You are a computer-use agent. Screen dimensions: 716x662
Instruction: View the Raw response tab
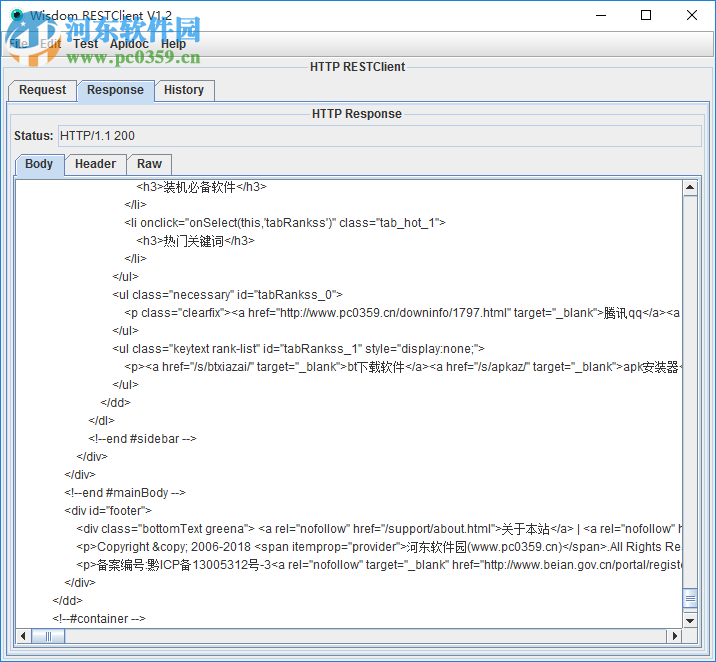[149, 164]
